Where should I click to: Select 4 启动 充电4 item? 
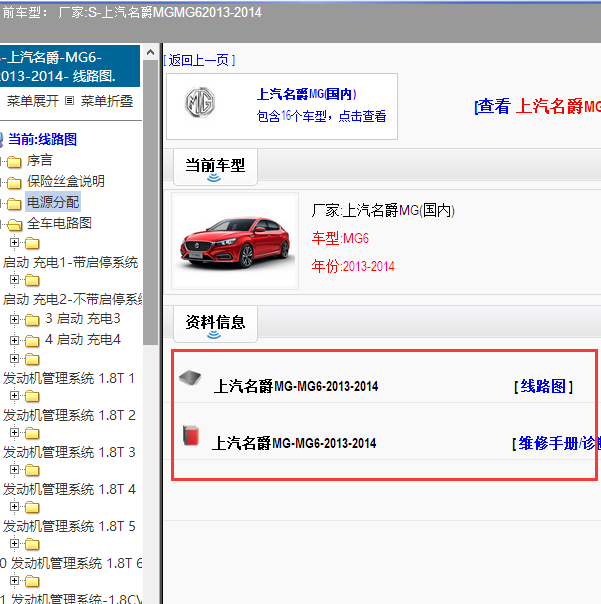coord(83,339)
